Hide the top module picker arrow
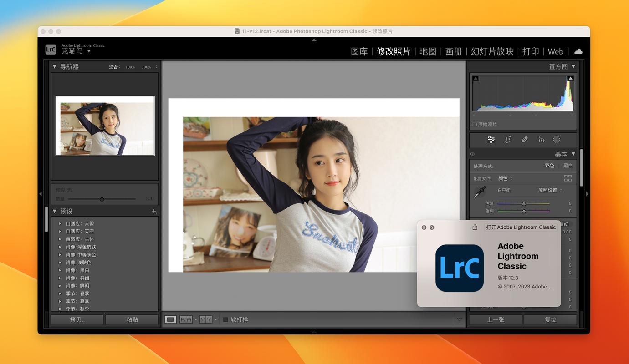The height and width of the screenshot is (364, 629). coord(314,40)
